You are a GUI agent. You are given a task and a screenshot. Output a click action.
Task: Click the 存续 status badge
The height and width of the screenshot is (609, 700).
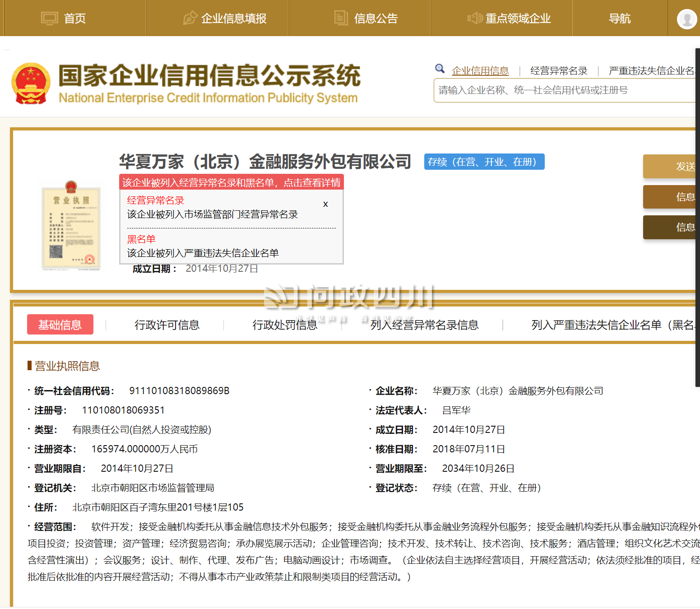(x=484, y=162)
